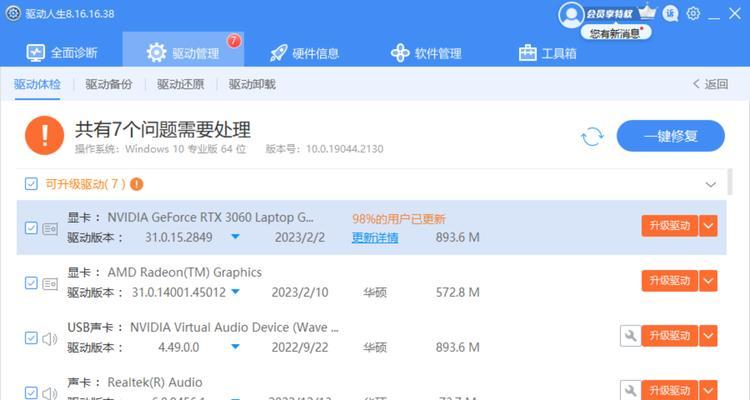The width and height of the screenshot is (750, 400).
Task: Expand orange arrow next to AMD 升级驱动
Action: tap(708, 281)
